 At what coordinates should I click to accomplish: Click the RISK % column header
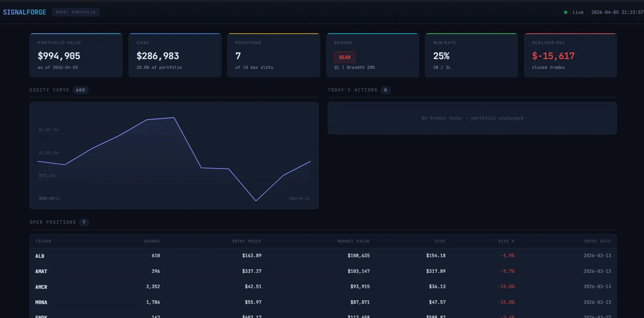[506, 241]
